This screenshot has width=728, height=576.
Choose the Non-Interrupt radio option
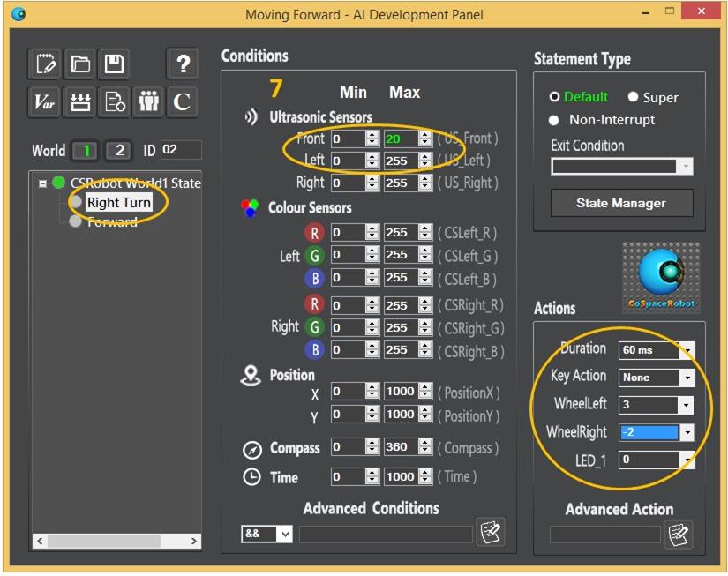(555, 120)
